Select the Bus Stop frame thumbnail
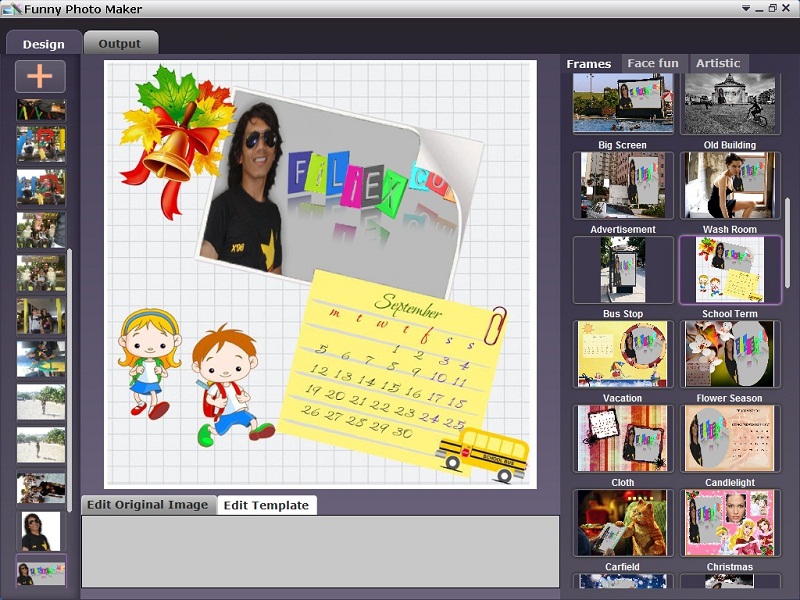 pos(623,270)
